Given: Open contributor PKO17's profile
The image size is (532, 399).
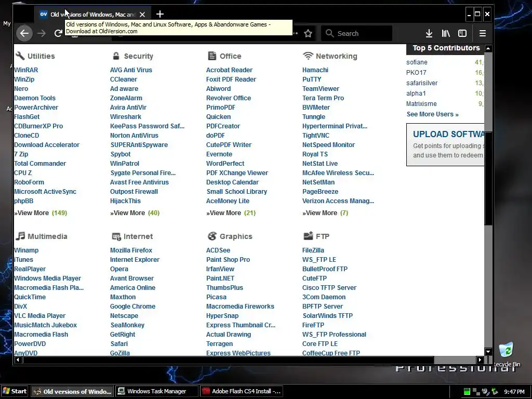Looking at the screenshot, I should 416,73.
